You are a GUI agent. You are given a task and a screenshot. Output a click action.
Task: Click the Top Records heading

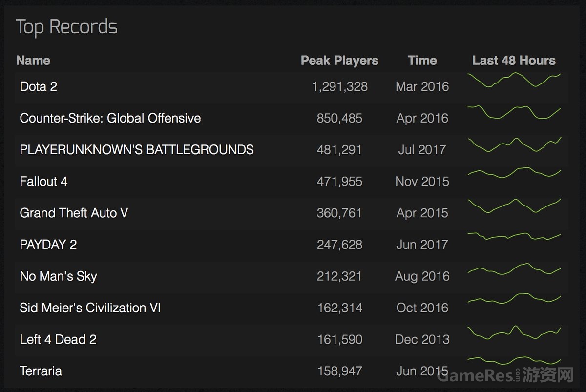click(67, 27)
